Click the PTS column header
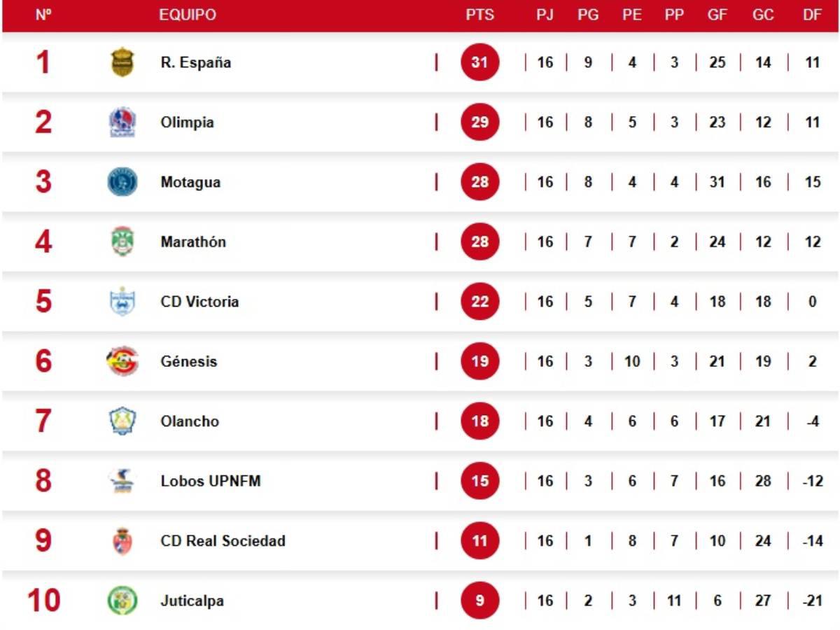Image resolution: width=840 pixels, height=630 pixels. coord(479,15)
